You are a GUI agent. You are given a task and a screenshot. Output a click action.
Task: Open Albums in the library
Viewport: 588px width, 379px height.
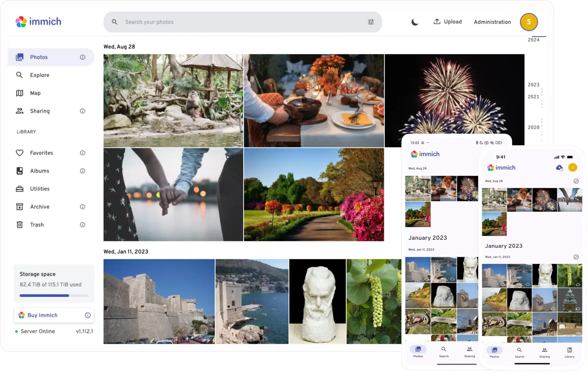pos(40,171)
